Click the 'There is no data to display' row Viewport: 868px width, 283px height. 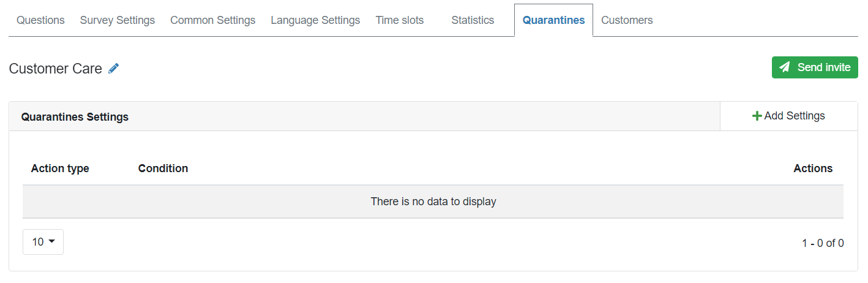(433, 202)
